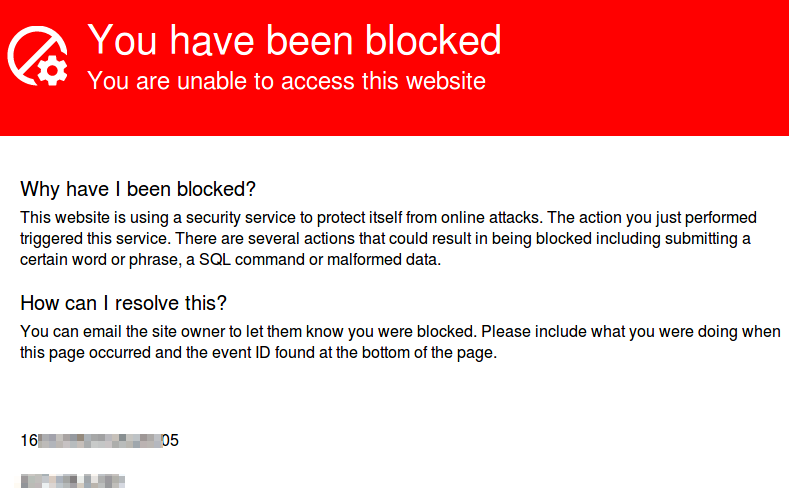Click the blurred event ID number line

pos(100,441)
